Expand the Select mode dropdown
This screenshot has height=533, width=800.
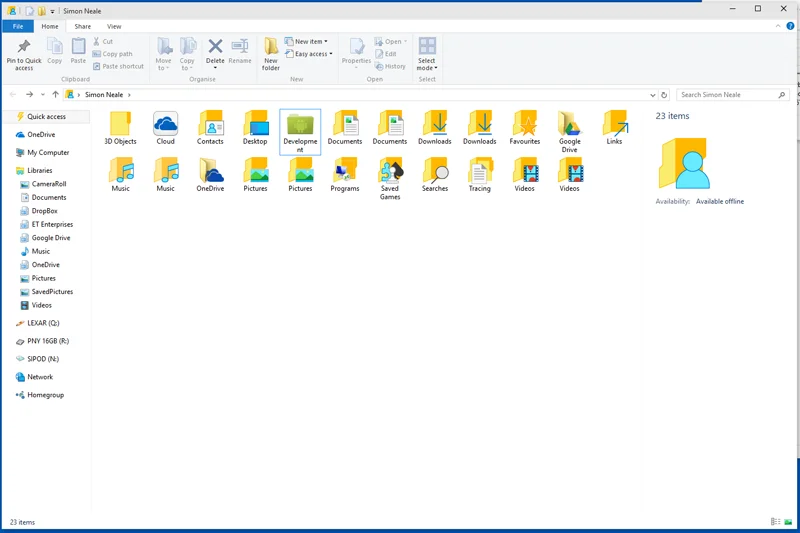427,54
